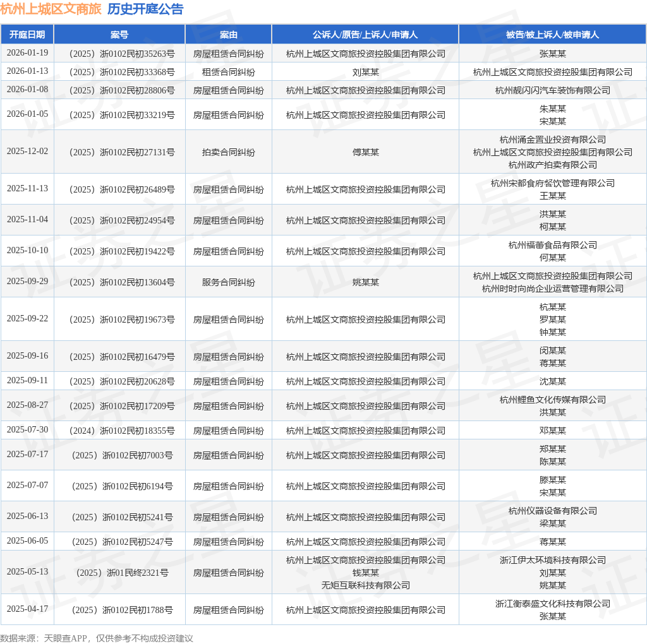Click defendant 郑某某
The height and width of the screenshot is (644, 647).
pos(552,449)
